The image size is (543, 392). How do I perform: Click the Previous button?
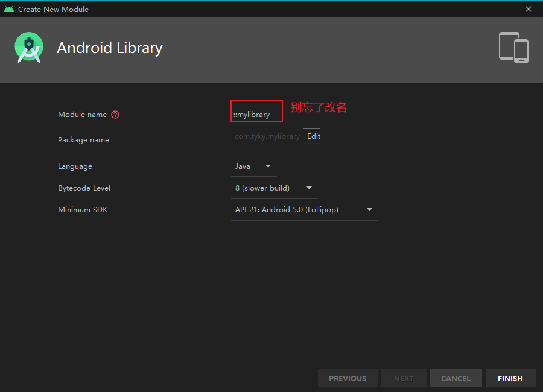pos(348,378)
